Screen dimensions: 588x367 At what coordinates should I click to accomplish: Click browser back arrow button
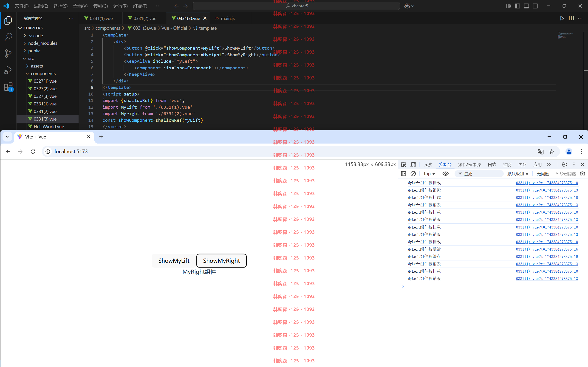point(8,151)
